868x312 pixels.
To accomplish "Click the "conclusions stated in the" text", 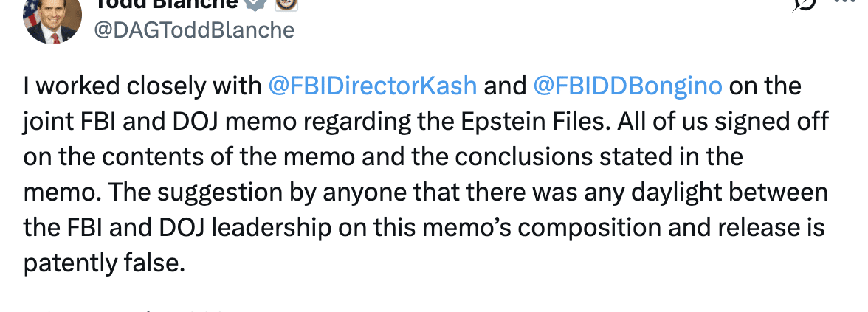I will (599, 157).
